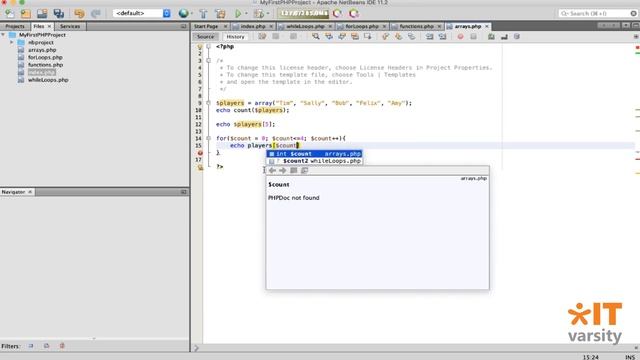Viewport: 640px width, 360px height.
Task: Undo the last edit via toolbar
Action: click(79, 13)
